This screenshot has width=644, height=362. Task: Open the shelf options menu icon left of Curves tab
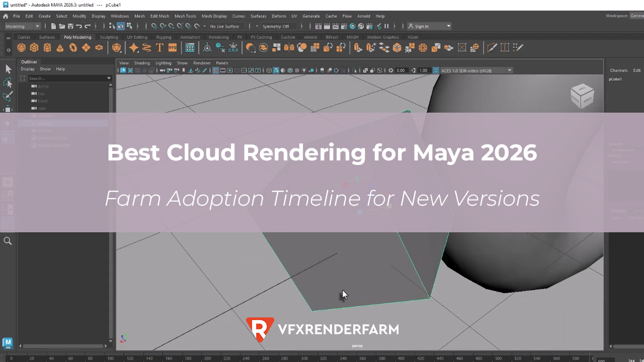[x=8, y=37]
